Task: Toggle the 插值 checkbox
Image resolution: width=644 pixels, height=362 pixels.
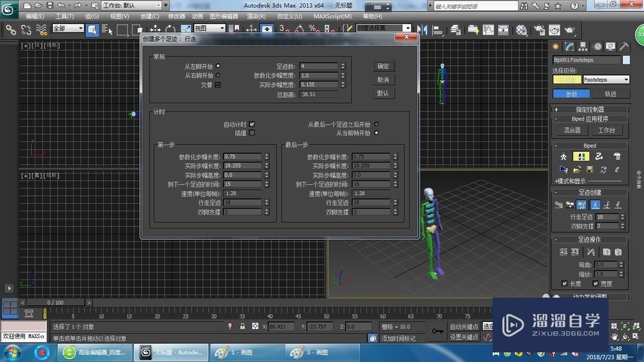Action: [x=252, y=133]
